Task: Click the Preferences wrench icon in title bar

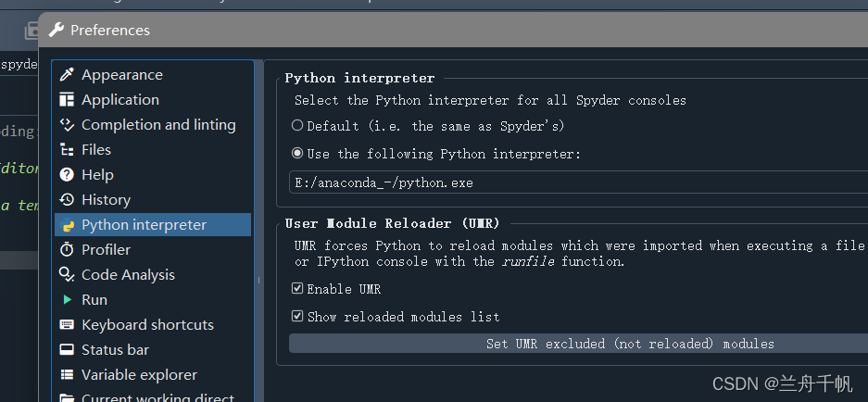Action: click(57, 31)
